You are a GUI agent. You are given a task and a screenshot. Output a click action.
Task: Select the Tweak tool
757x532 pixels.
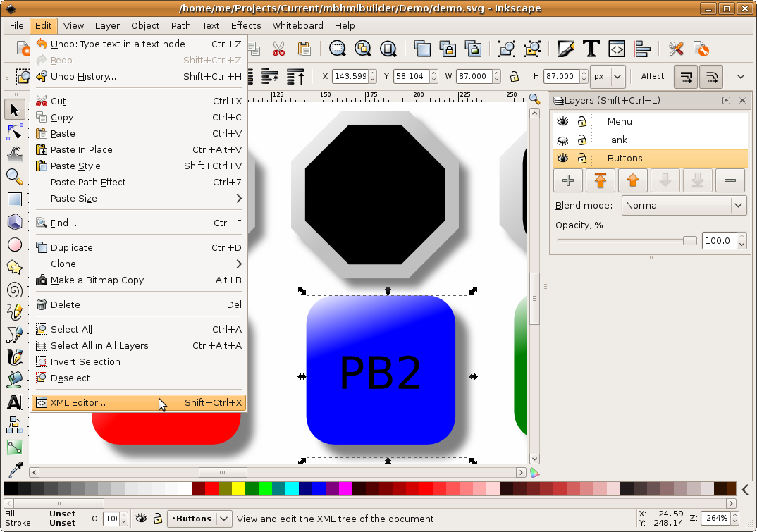pyautogui.click(x=15, y=154)
